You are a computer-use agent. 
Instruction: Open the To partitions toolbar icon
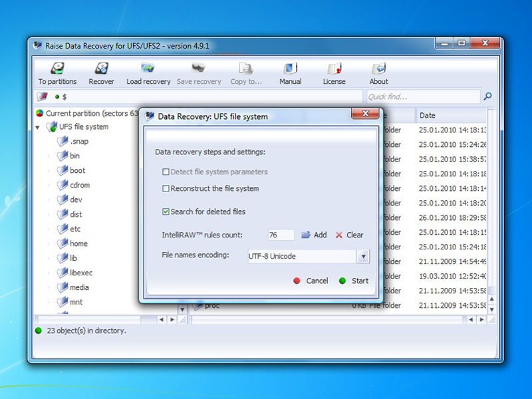(x=57, y=68)
